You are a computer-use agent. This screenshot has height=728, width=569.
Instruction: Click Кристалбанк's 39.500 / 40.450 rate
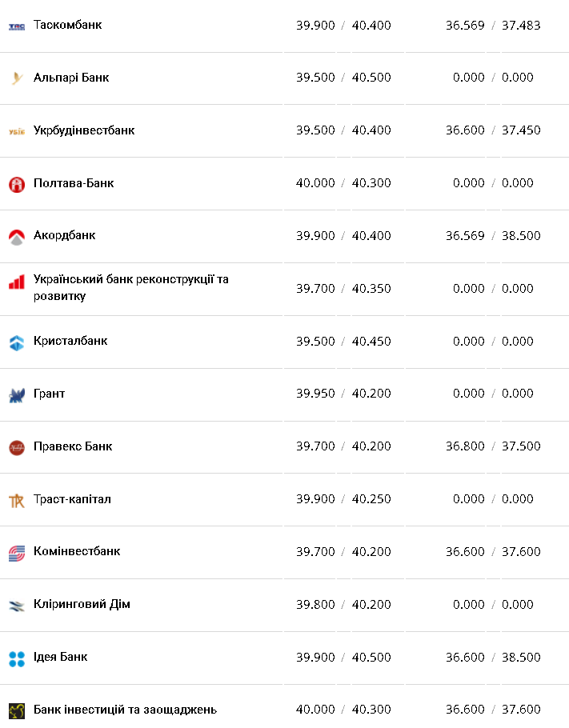343,341
